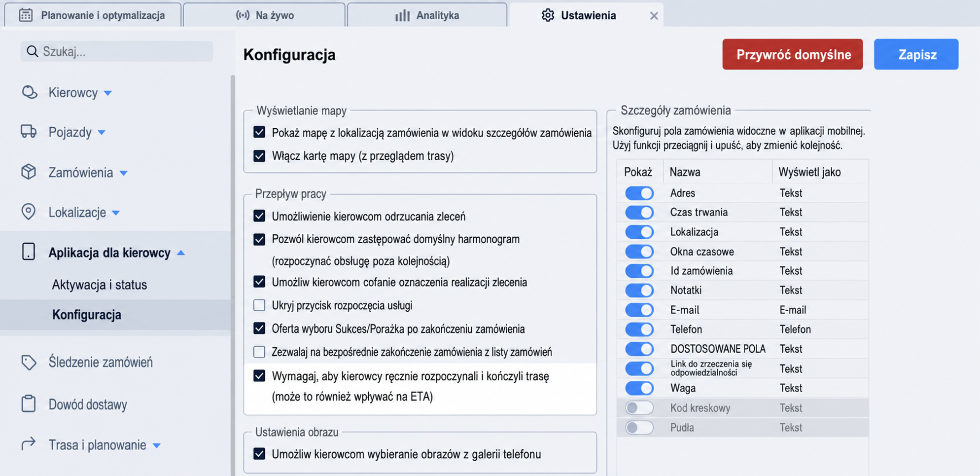The height and width of the screenshot is (476, 980).
Task: Click the Lokalizacje map pin icon
Action: 29,212
